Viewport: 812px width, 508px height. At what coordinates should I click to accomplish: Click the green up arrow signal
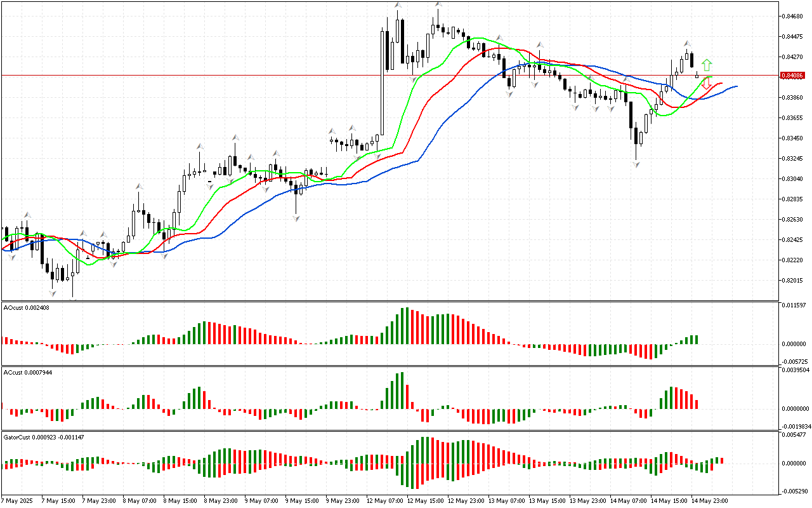pos(707,65)
